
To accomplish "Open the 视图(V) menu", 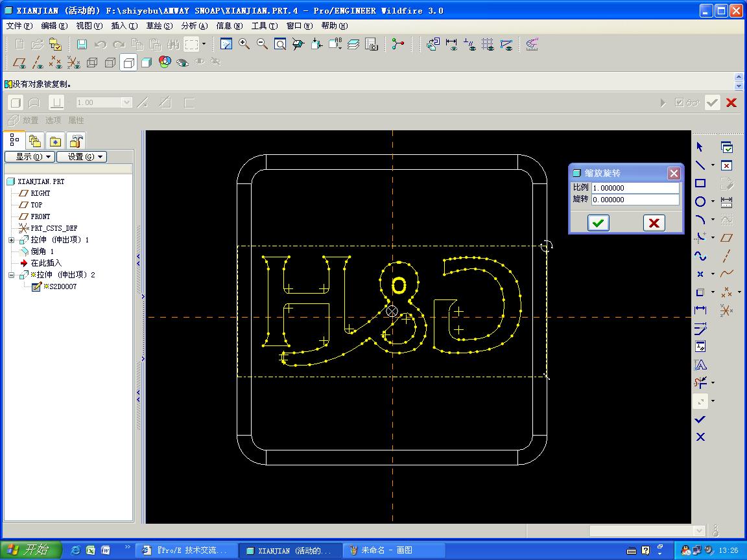I will click(89, 26).
